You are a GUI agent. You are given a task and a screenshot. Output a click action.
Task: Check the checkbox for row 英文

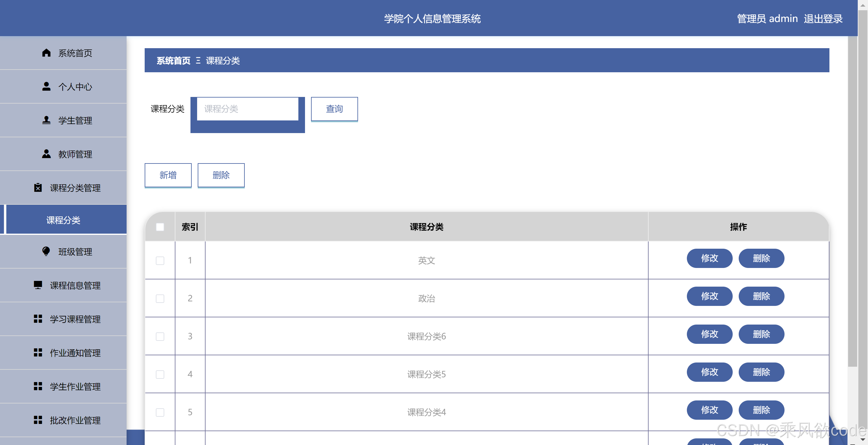click(x=160, y=260)
